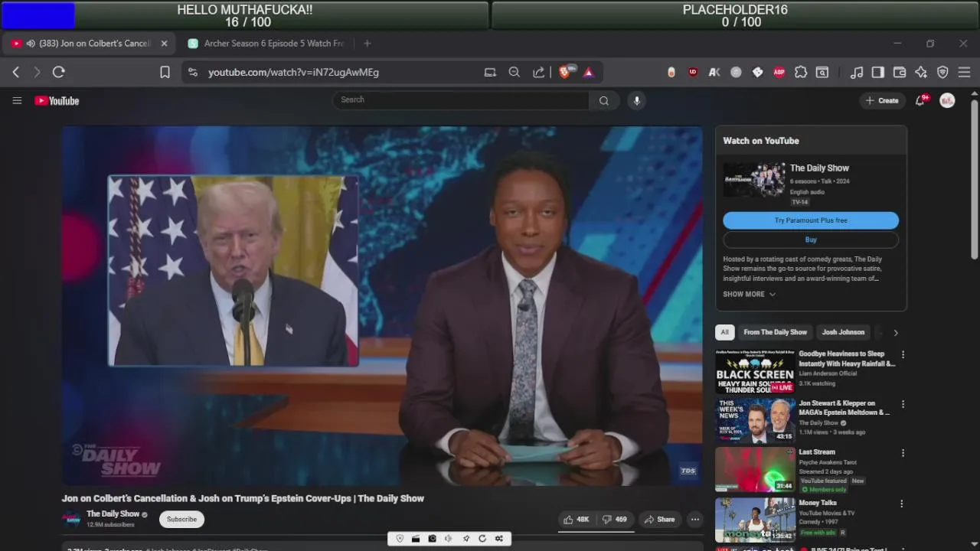Bookmark this page with bookmark icon
The height and width of the screenshot is (551, 980).
[x=165, y=72]
